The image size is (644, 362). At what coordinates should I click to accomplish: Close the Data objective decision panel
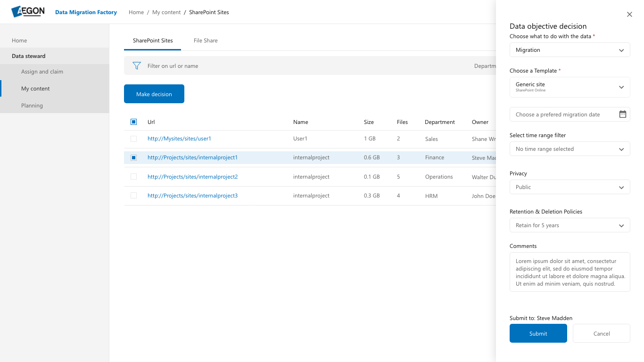pyautogui.click(x=629, y=15)
